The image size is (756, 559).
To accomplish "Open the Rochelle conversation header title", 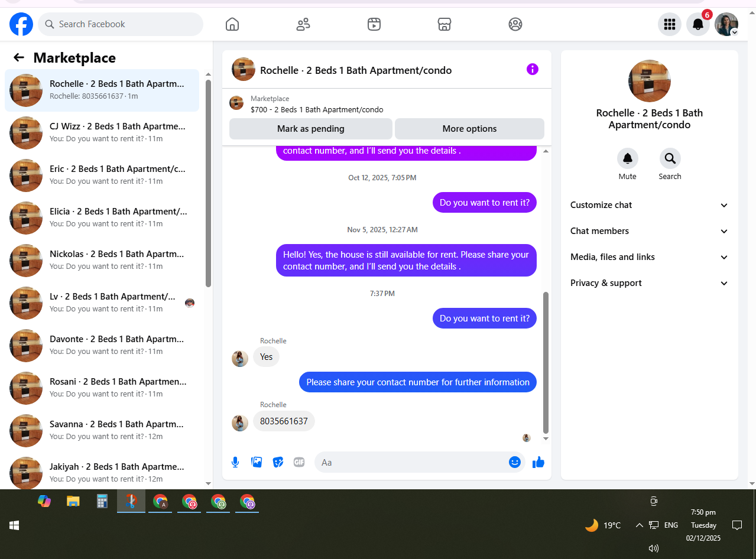I will 356,70.
